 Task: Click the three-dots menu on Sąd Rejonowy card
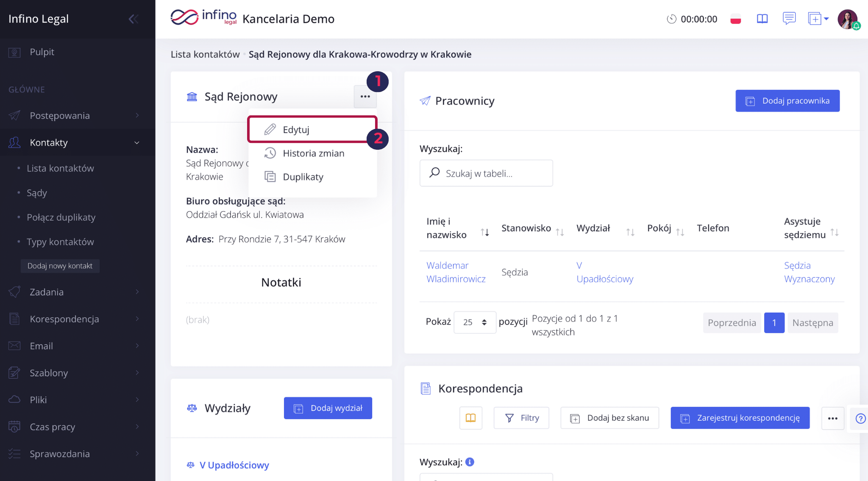365,97
